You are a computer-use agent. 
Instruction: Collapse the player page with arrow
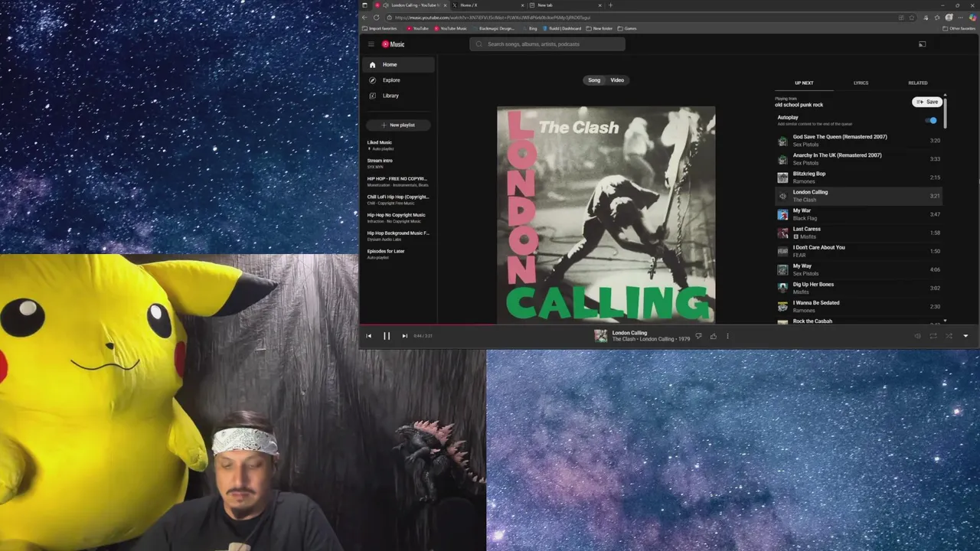pos(965,336)
